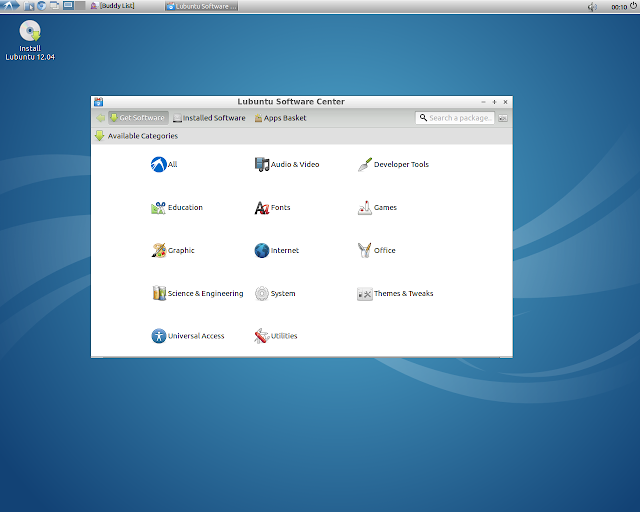Open the Science & Engineering category
The width and height of the screenshot is (640, 512).
coord(198,293)
